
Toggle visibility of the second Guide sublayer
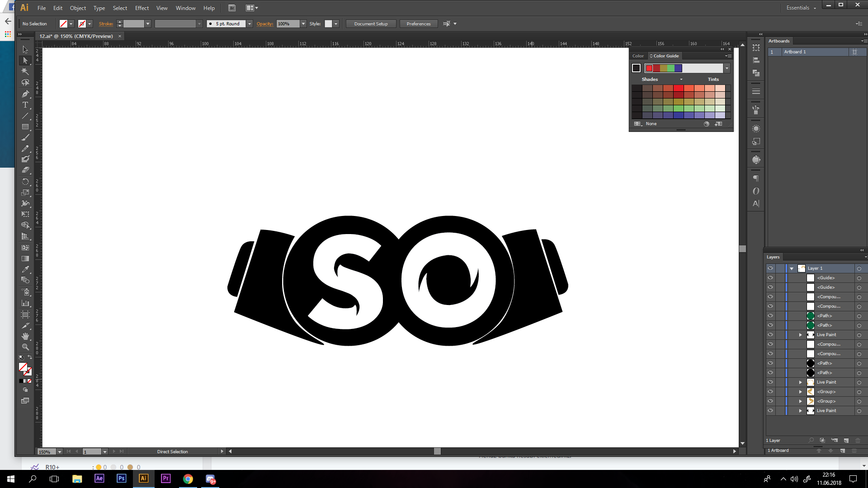770,287
